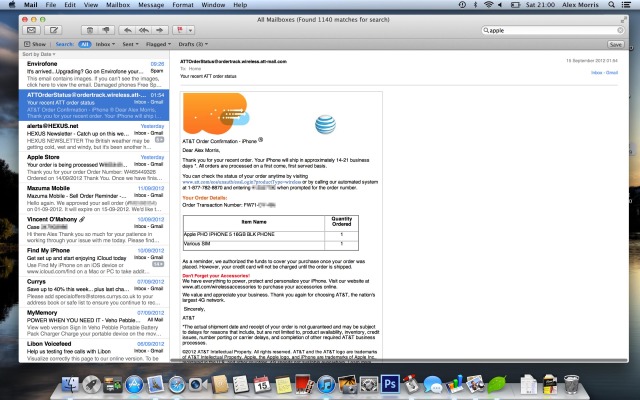Open the Sort by Date menu
This screenshot has width=640, height=400.
coord(39,54)
